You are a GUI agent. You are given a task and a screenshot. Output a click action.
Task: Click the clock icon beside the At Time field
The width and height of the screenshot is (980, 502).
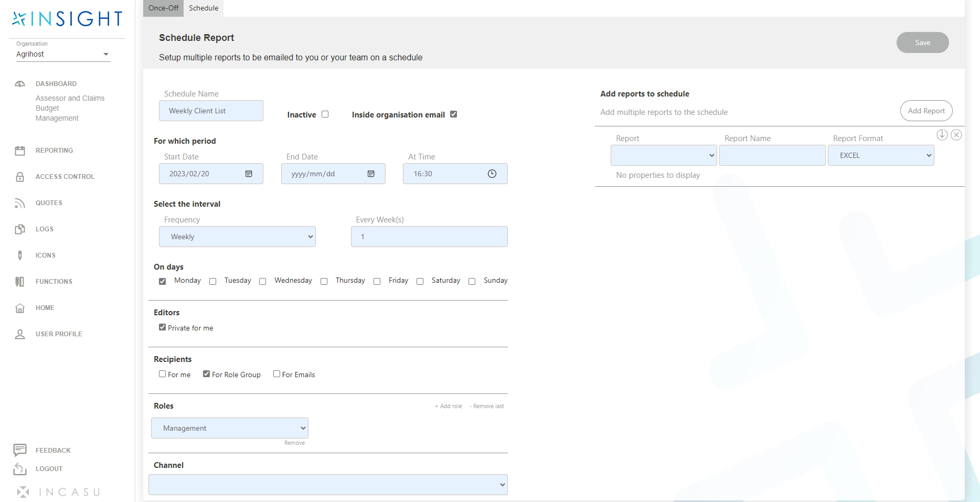tap(492, 174)
